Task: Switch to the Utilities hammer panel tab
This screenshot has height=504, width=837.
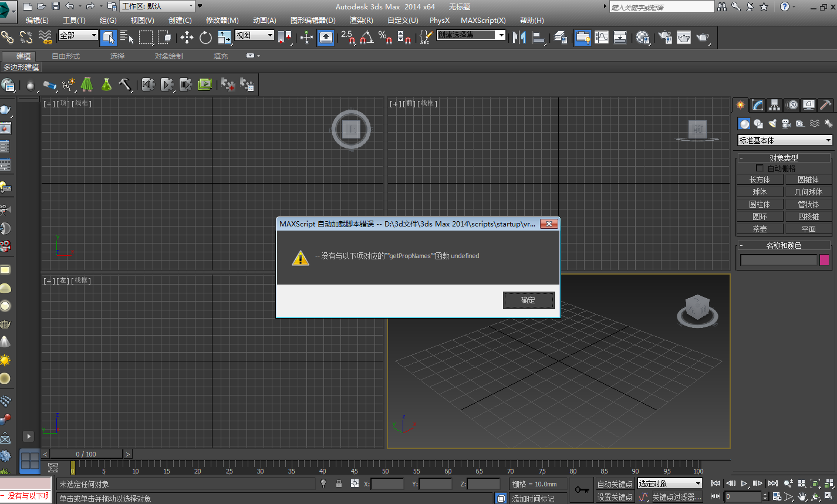Action: [x=826, y=105]
